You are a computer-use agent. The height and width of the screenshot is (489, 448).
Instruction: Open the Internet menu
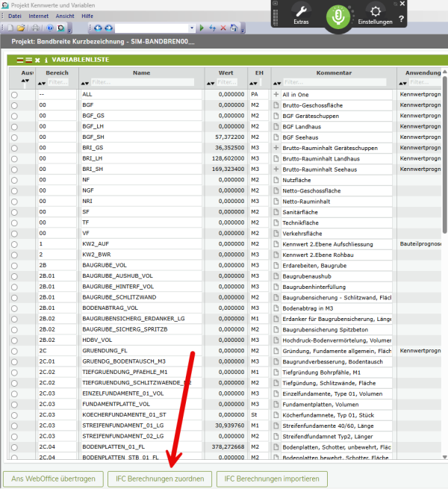[x=39, y=16]
